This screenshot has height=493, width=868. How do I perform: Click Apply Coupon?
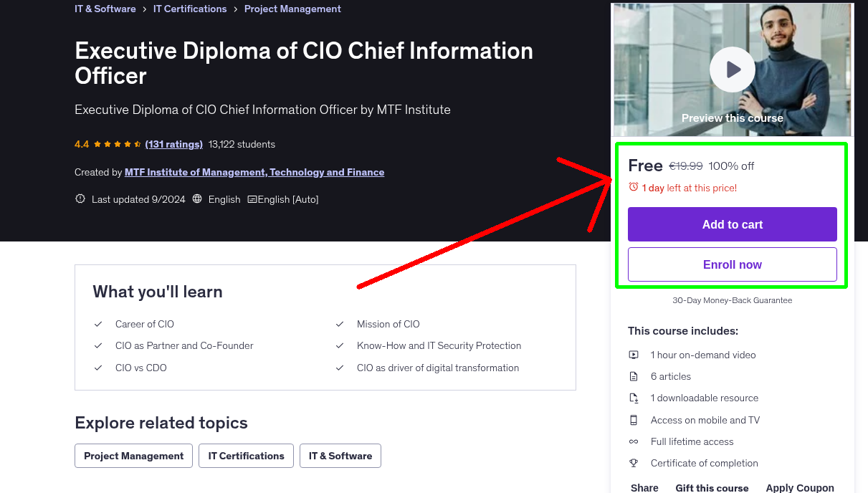point(800,488)
